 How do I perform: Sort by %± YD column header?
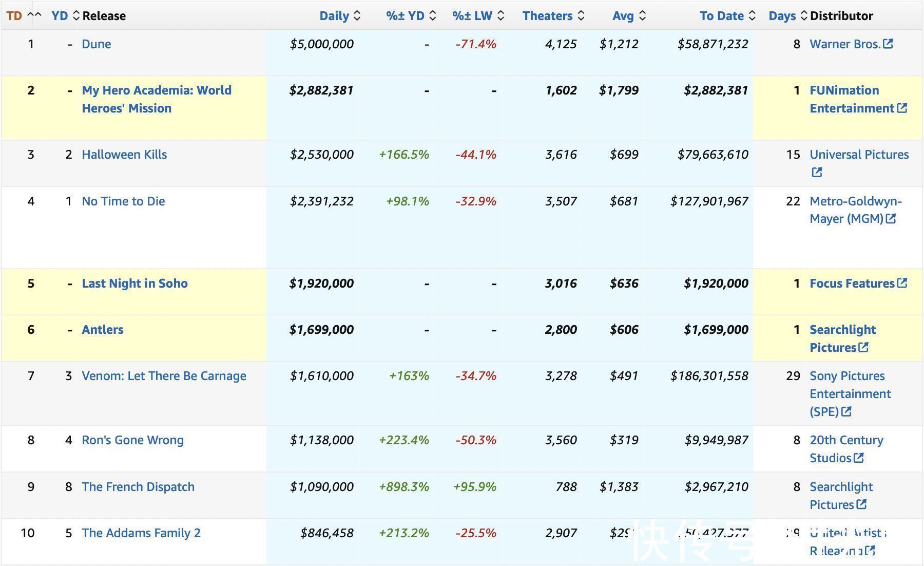point(410,16)
